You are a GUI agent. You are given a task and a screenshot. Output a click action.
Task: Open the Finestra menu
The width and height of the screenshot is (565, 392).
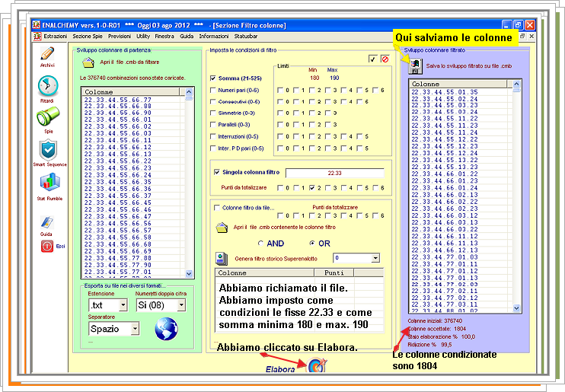(164, 37)
